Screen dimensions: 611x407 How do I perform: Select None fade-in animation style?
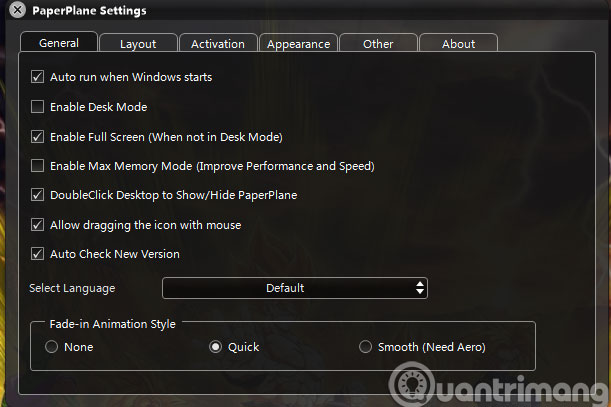51,347
